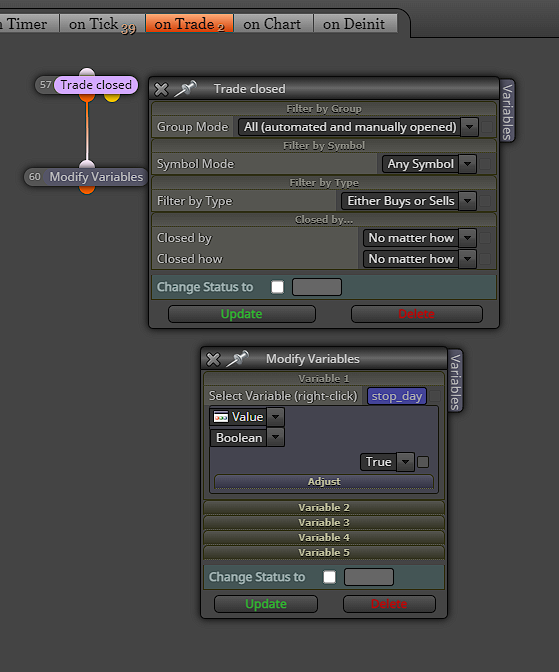Click Update in Trade closed panel
The width and height of the screenshot is (559, 672).
[x=242, y=314]
